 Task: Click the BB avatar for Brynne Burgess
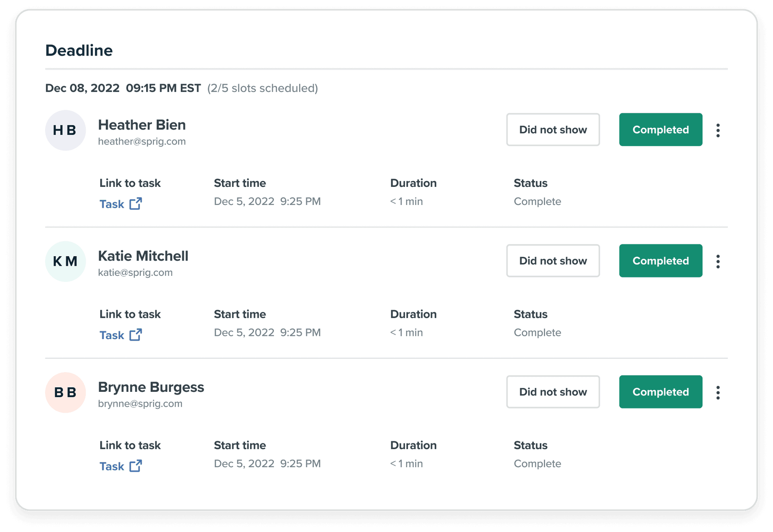coord(65,392)
